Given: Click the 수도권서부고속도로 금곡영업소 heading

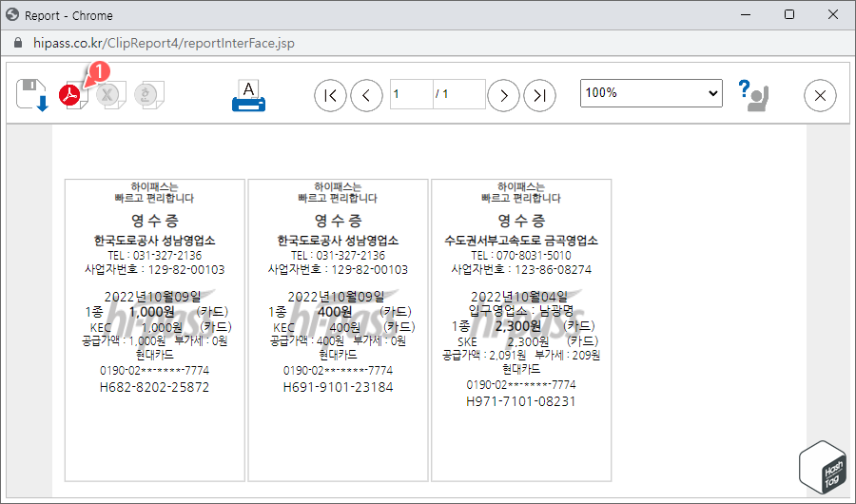Looking at the screenshot, I should [x=521, y=241].
